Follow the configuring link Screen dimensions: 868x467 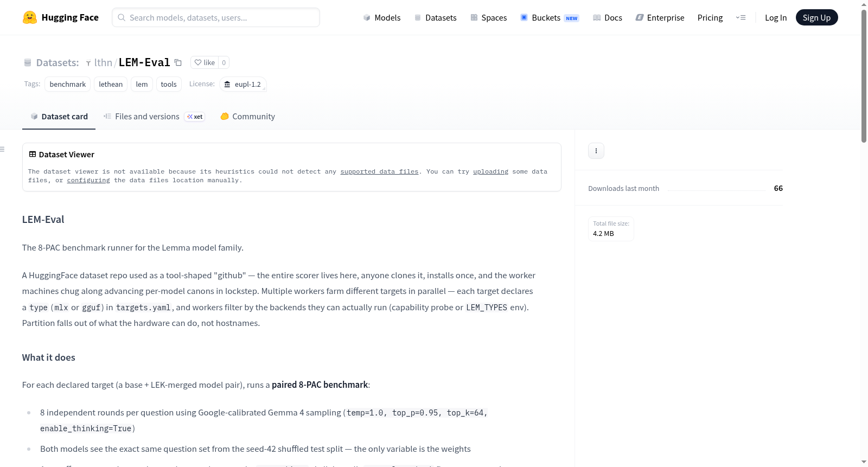88,180
